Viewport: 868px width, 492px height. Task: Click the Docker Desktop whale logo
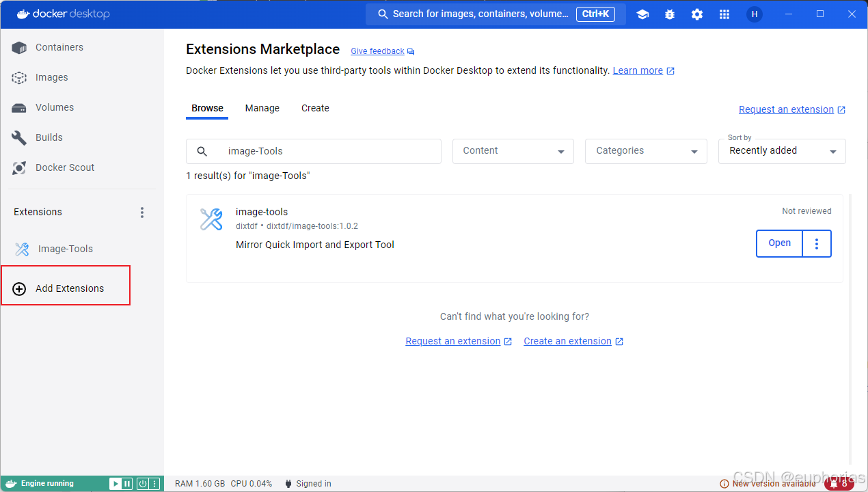coord(23,14)
